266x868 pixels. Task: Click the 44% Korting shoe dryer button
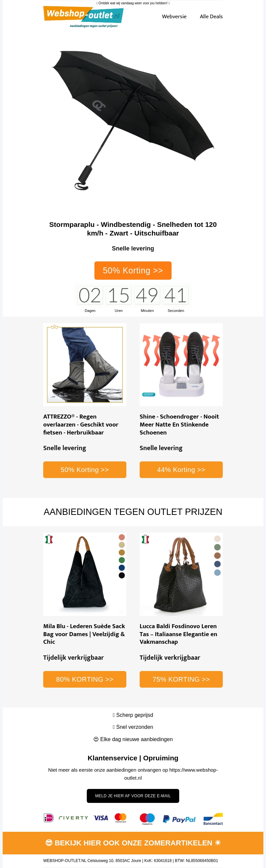point(181,469)
